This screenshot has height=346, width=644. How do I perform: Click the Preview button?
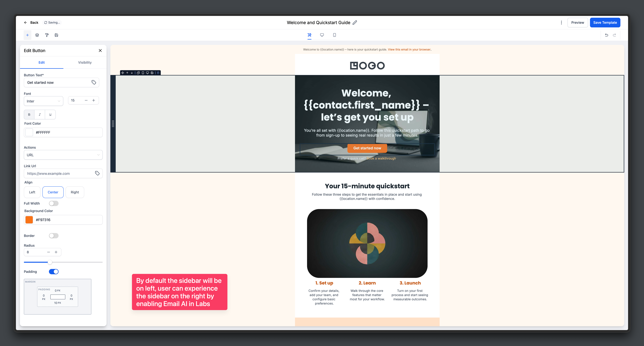(x=577, y=23)
